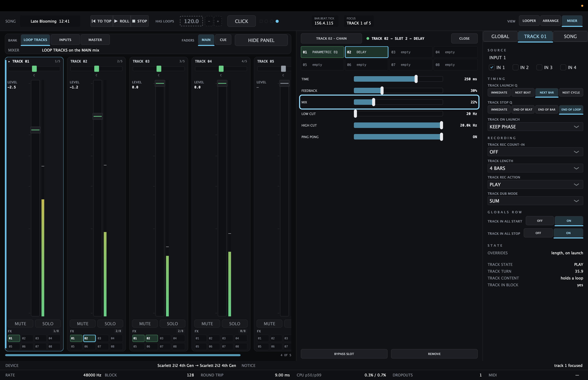Viewport: 588px width, 380px height.
Task: Click empty chain slot 08
Action: 455,65
